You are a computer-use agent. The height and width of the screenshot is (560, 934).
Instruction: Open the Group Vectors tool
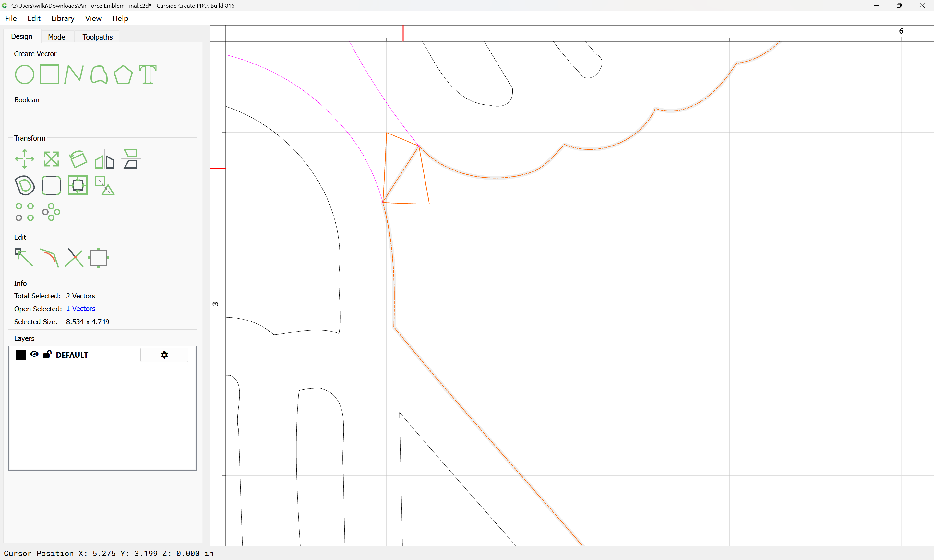coord(104,185)
